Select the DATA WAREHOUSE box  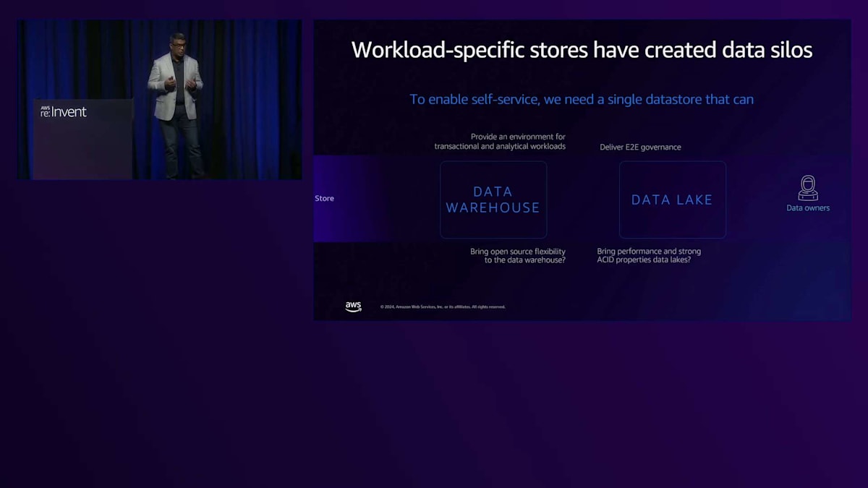click(493, 200)
